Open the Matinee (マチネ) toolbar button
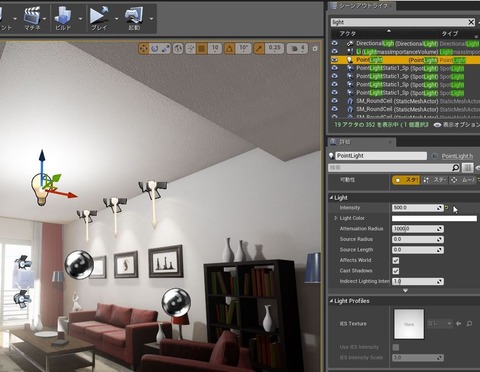This screenshot has height=372, width=480. point(32,18)
